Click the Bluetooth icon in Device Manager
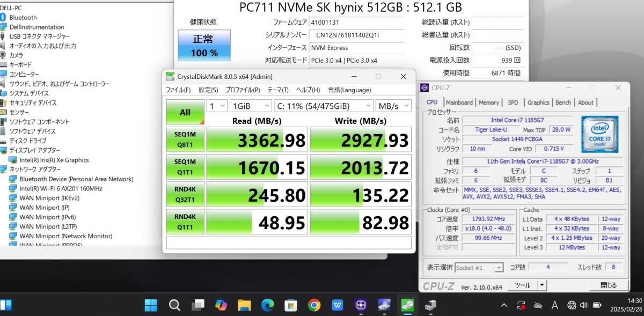 click(3, 17)
